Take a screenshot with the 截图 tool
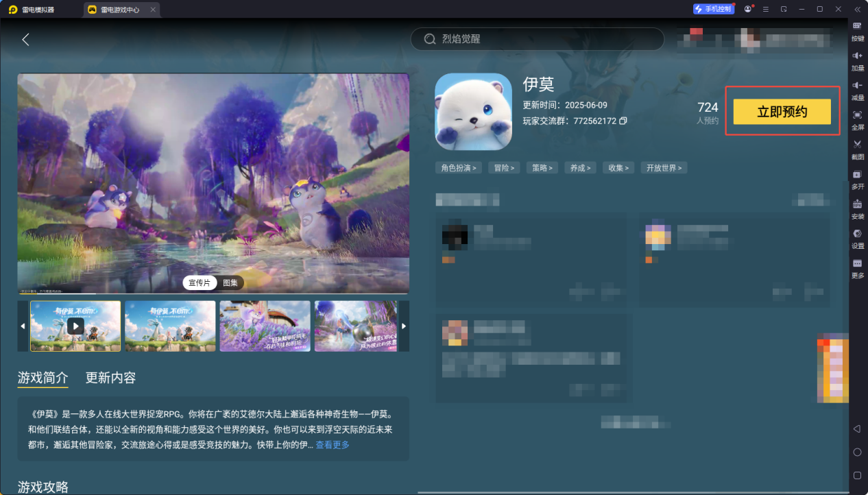 856,150
